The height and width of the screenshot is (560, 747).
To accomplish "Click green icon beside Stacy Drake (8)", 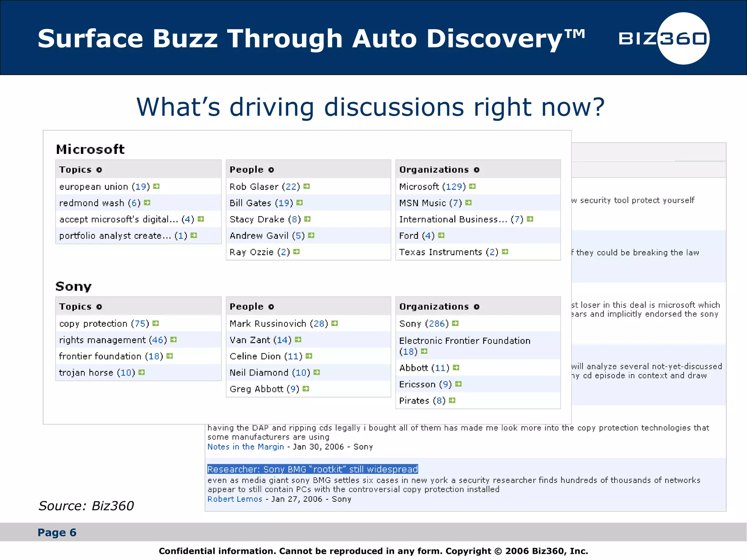I will [307, 219].
